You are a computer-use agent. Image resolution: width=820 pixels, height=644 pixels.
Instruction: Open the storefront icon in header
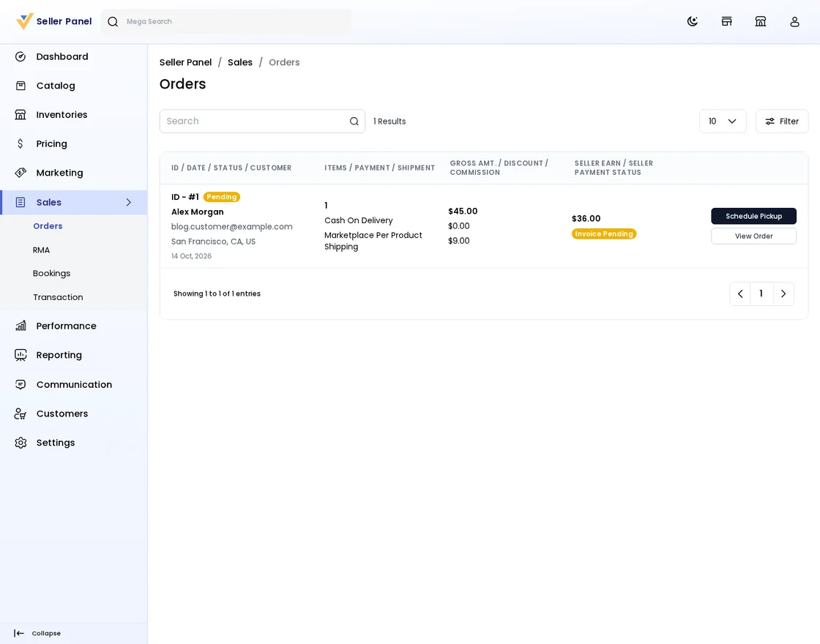pyautogui.click(x=726, y=21)
